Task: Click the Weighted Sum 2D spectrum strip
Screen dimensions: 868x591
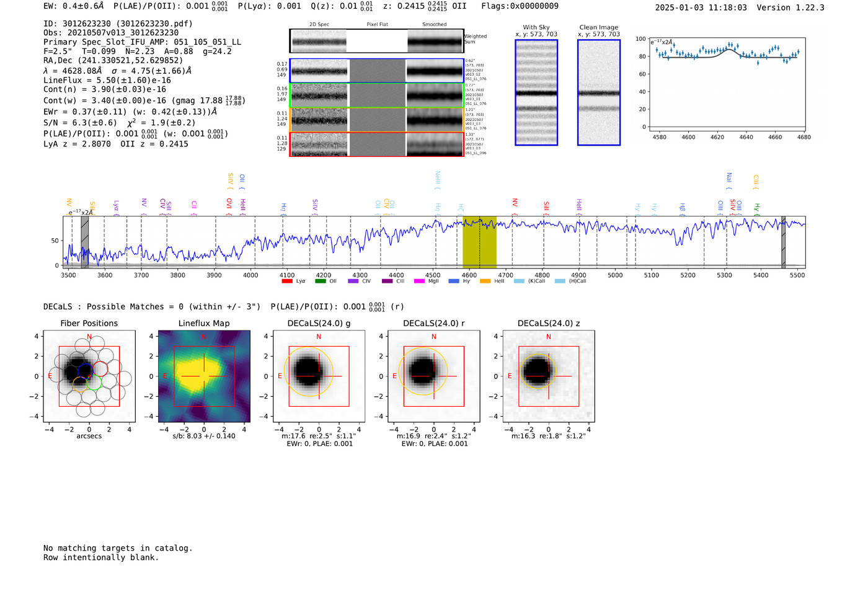Action: pyautogui.click(x=376, y=41)
